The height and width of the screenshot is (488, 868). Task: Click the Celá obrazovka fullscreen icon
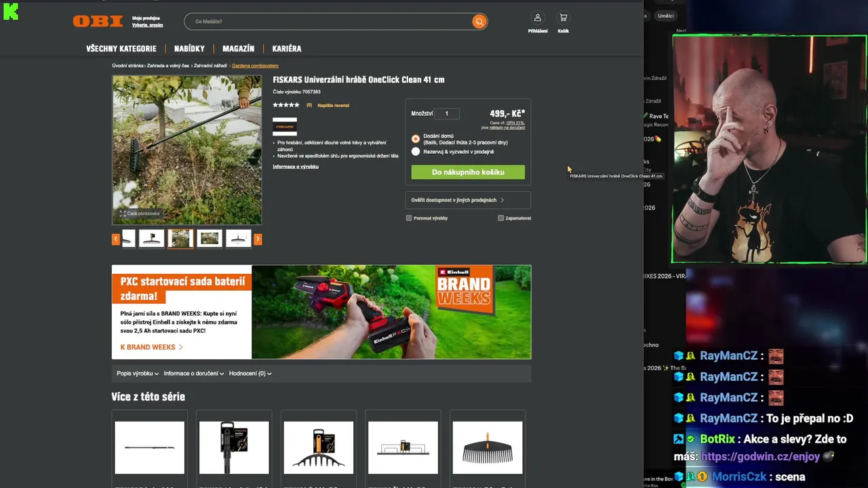coord(123,213)
